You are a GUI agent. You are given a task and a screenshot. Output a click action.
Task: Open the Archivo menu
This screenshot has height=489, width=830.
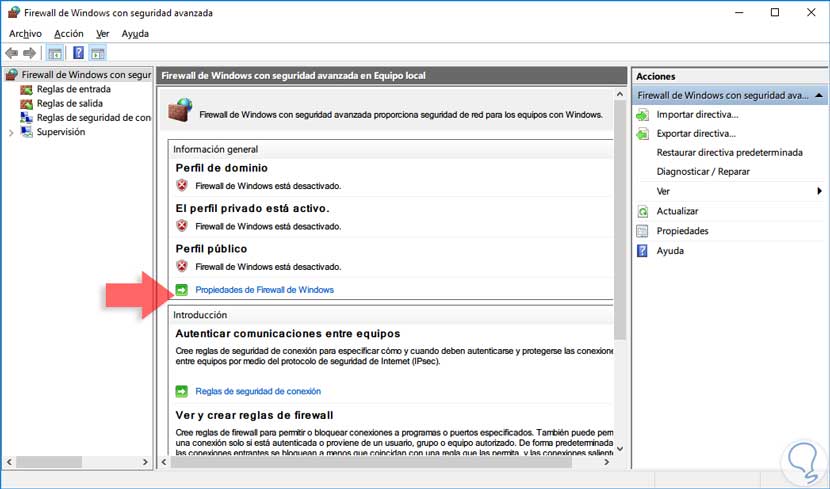(25, 33)
